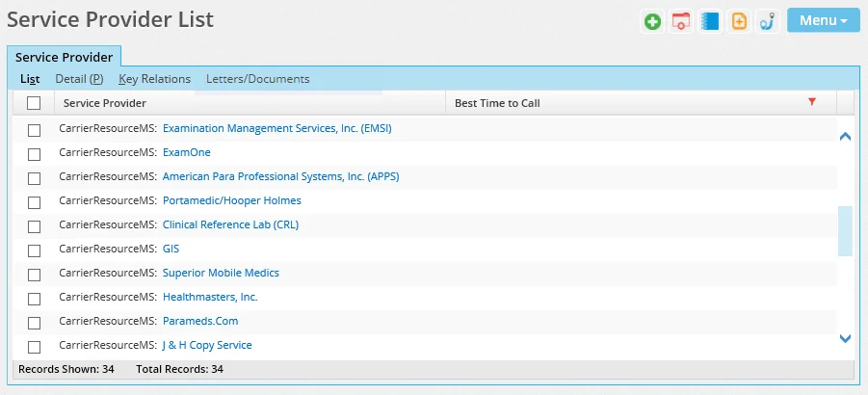Click the Records Shown: 34 text
Image resolution: width=868 pixels, height=395 pixels.
[66, 369]
